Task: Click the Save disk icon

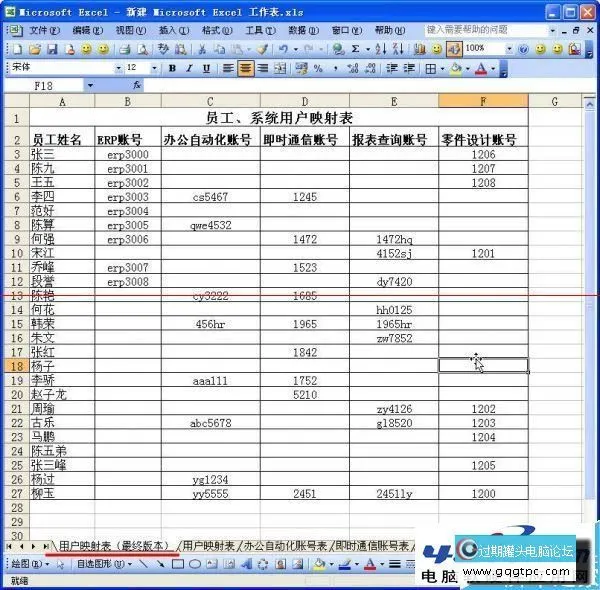Action: click(x=52, y=48)
